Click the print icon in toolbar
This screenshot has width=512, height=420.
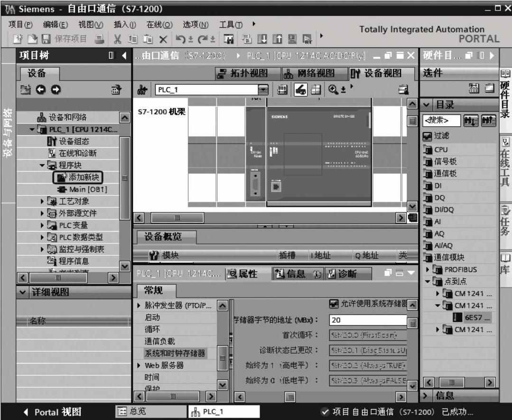coord(99,39)
